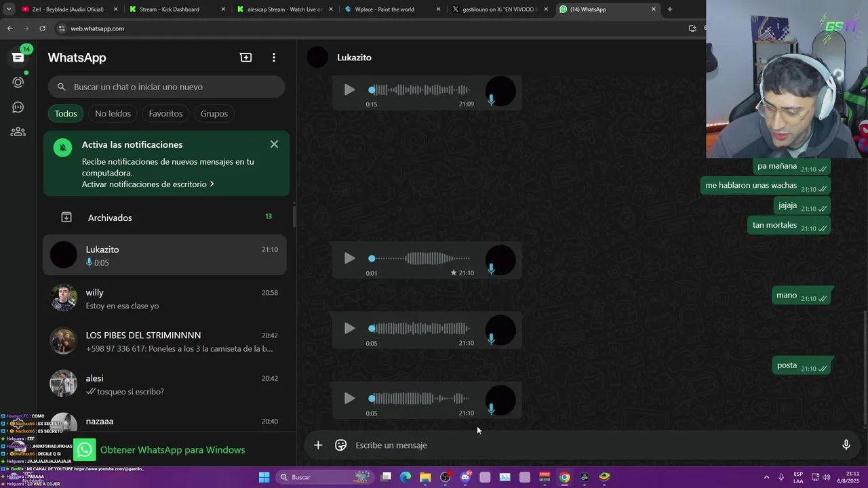Show hidden system tray icons
Viewport: 868px width, 488px height.
(x=767, y=477)
